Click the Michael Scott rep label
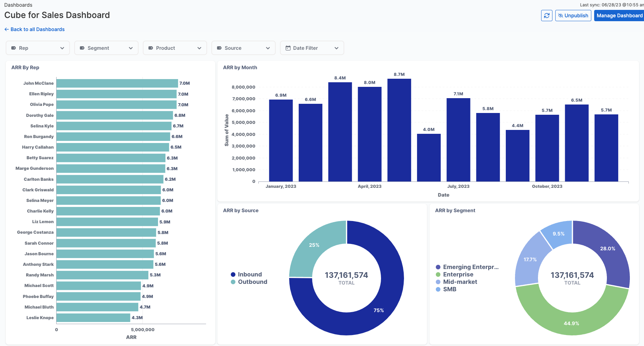This screenshot has height=346, width=644. [39, 286]
